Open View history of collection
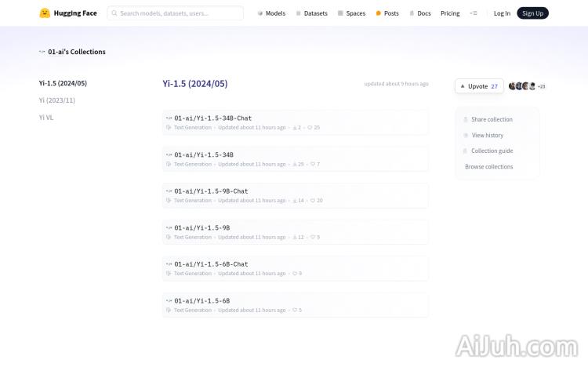This screenshot has width=588, height=367. (x=487, y=135)
